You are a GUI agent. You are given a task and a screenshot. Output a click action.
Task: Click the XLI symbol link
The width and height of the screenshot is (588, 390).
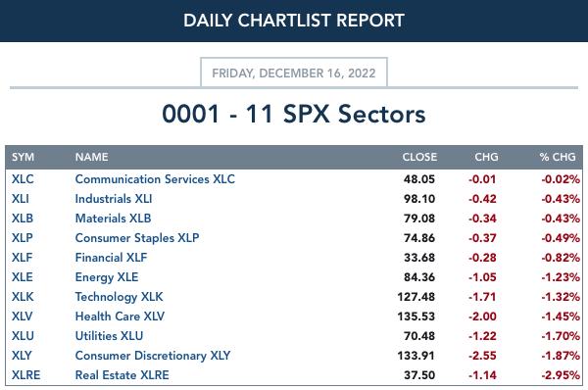pyautogui.click(x=21, y=199)
